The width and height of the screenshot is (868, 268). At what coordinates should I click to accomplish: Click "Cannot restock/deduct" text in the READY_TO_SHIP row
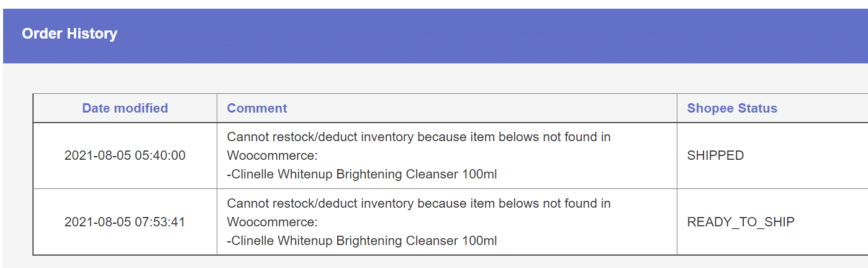289,203
